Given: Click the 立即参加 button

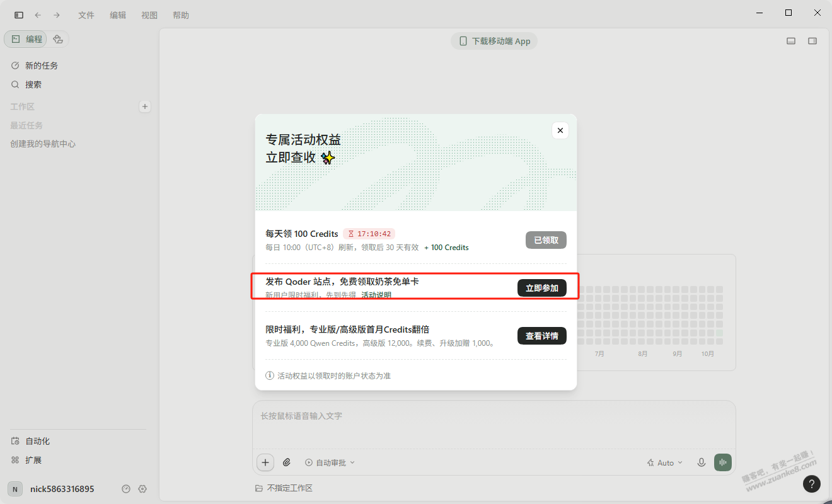Looking at the screenshot, I should pos(542,288).
